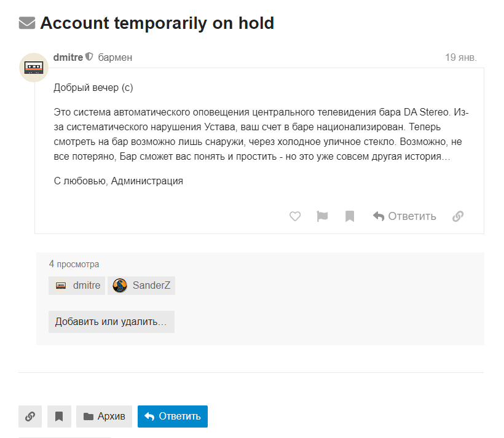Select SanderZ in the participants list
The image size is (504, 438).
(x=142, y=286)
